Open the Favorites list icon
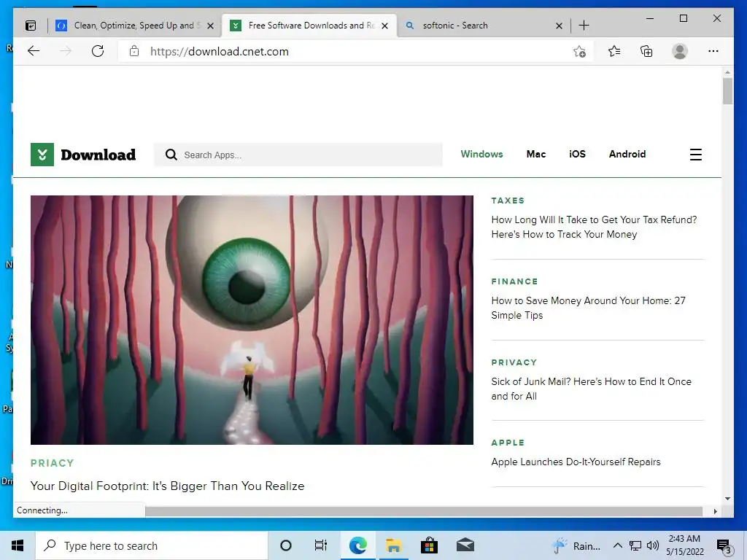This screenshot has width=747, height=560. click(x=614, y=51)
